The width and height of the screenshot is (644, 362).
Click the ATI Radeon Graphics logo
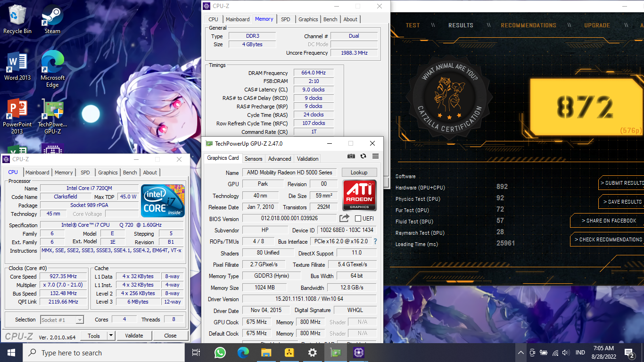point(359,195)
